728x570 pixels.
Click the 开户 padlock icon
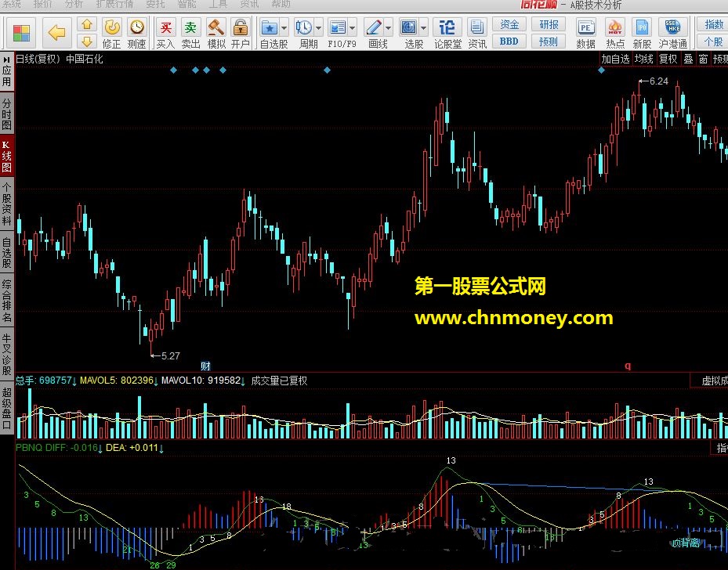[x=241, y=27]
